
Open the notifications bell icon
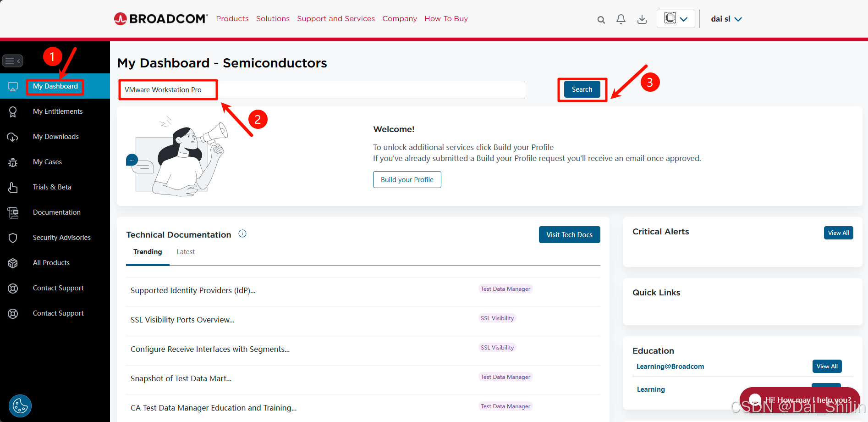621,19
